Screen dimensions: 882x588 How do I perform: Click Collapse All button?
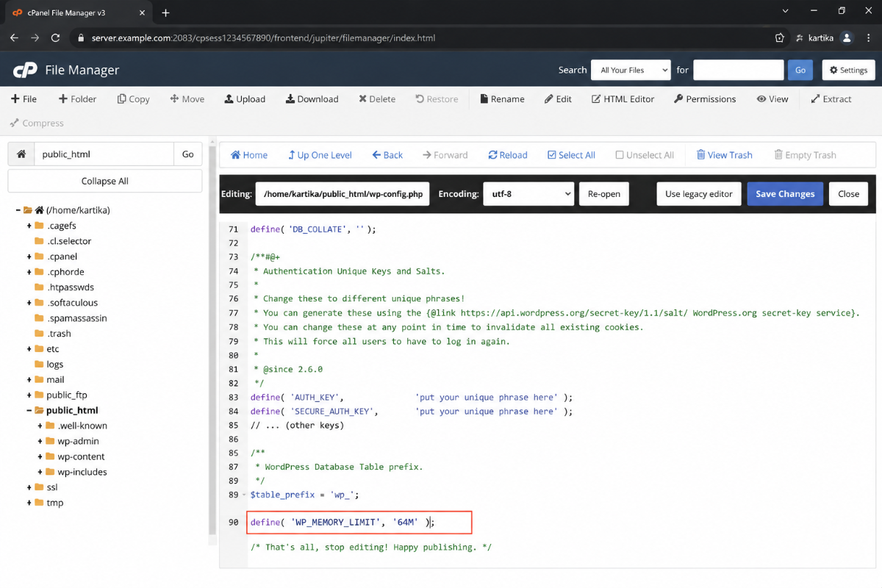105,181
